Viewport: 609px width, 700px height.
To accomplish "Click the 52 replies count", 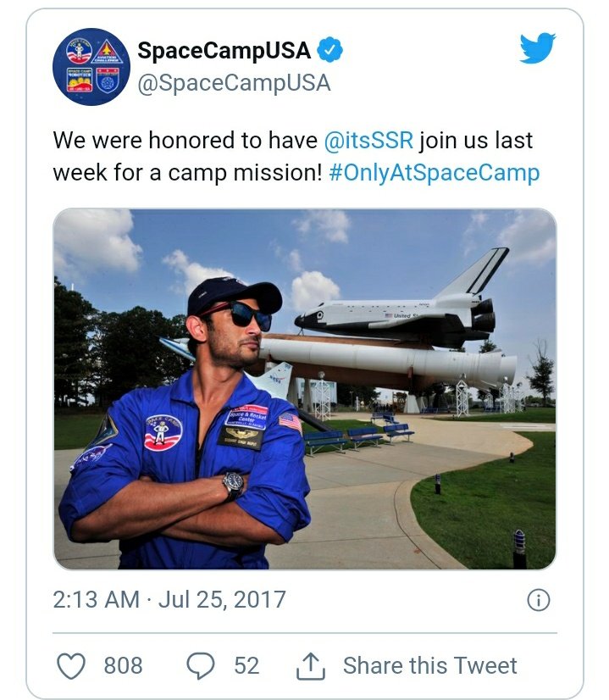I will 246,665.
